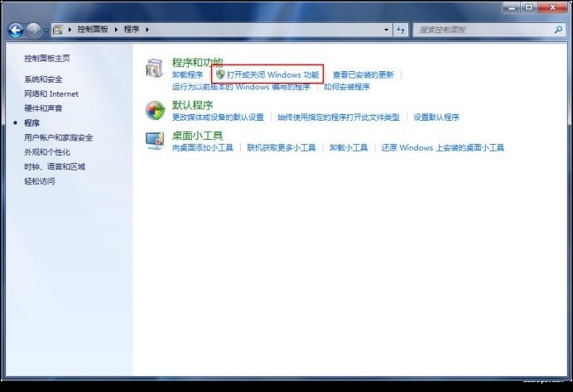573x392 pixels.
Task: Maximize the Control Panel window
Action: click(x=528, y=7)
